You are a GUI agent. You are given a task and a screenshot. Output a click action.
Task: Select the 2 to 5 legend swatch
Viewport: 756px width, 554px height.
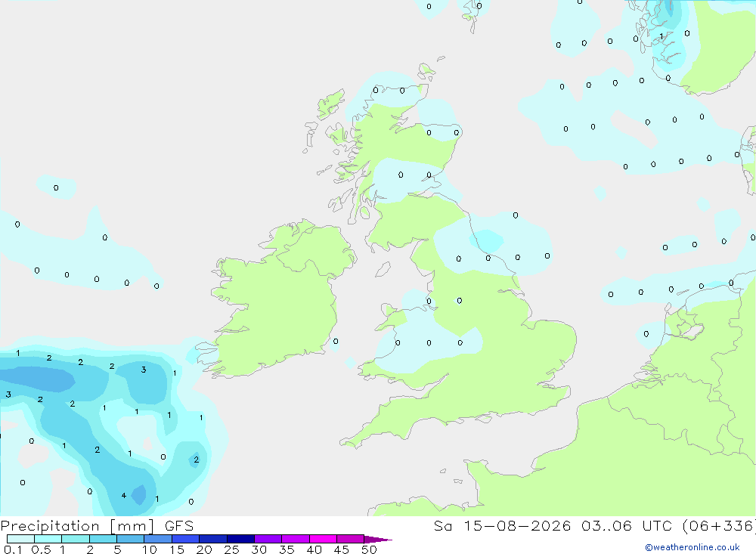coord(103,539)
